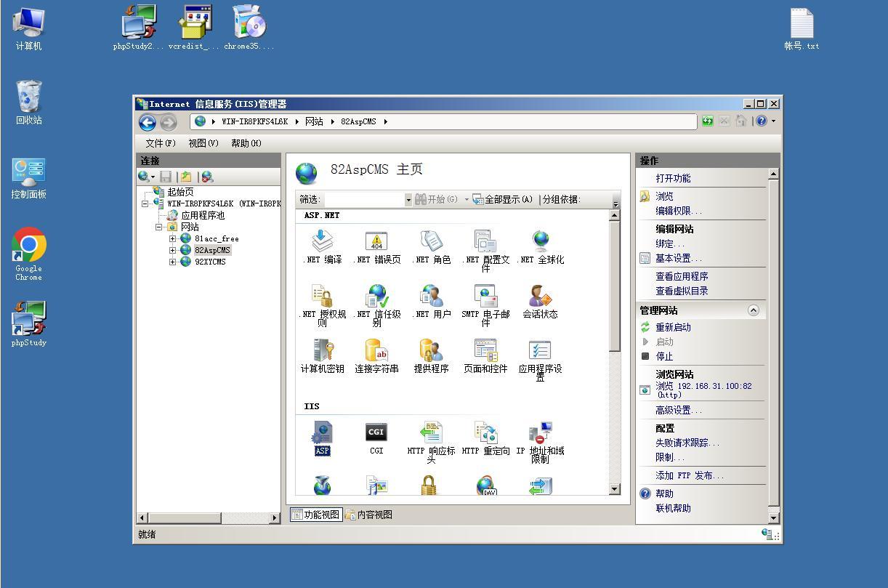Switch to the 内容视图 tab
The height and width of the screenshot is (588, 888).
pos(368,515)
